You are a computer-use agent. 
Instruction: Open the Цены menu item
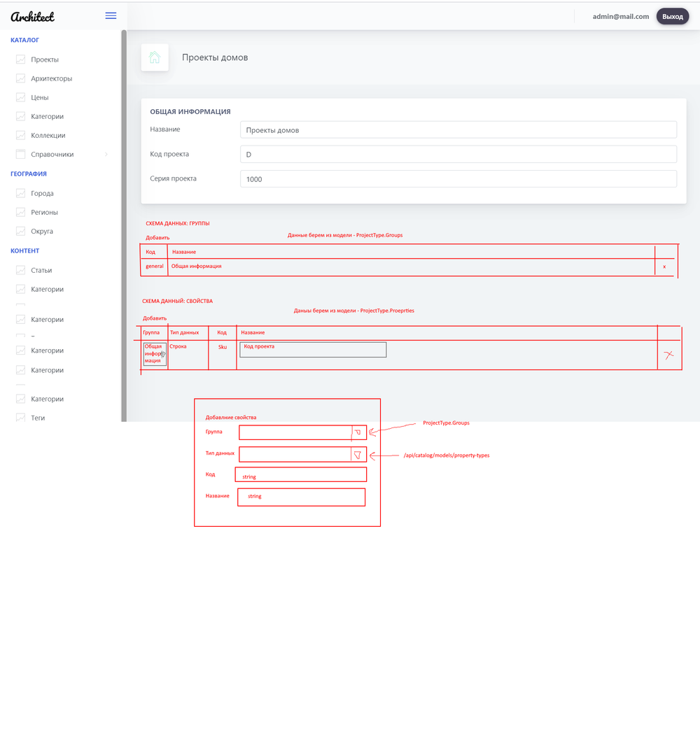click(39, 98)
